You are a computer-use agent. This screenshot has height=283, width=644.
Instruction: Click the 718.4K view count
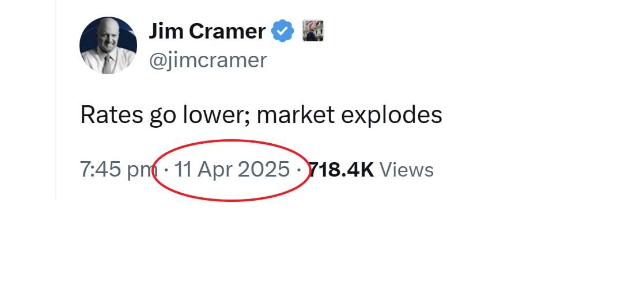click(x=341, y=169)
